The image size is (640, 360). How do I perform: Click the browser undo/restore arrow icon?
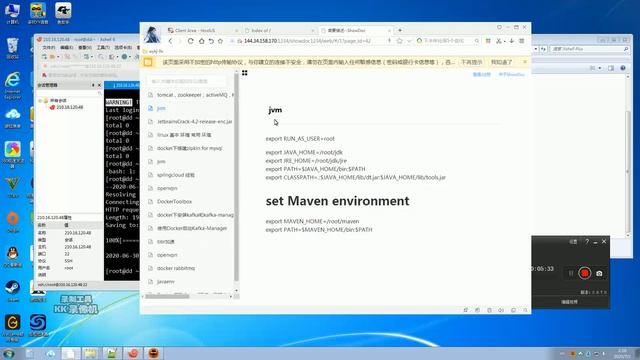[x=211, y=41]
